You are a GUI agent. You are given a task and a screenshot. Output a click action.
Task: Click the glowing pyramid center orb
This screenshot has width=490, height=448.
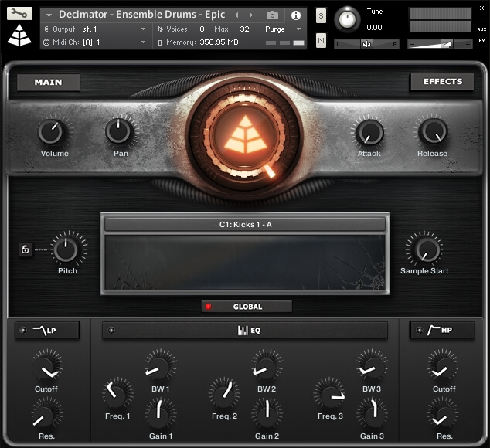[245, 134]
